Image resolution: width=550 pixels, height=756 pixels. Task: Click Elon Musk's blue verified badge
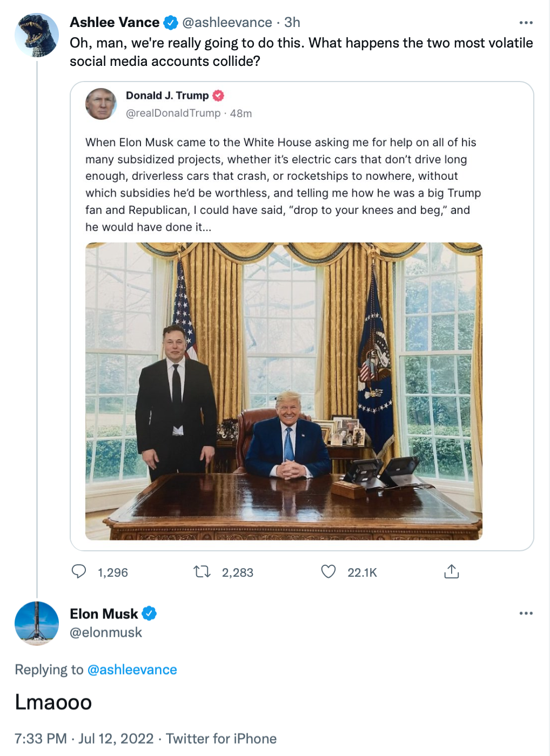click(149, 613)
